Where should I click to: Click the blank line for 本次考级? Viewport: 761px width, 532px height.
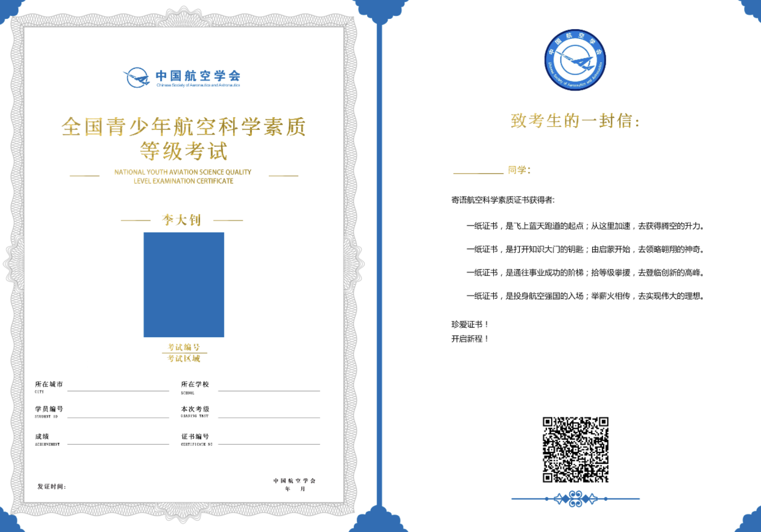pyautogui.click(x=269, y=417)
